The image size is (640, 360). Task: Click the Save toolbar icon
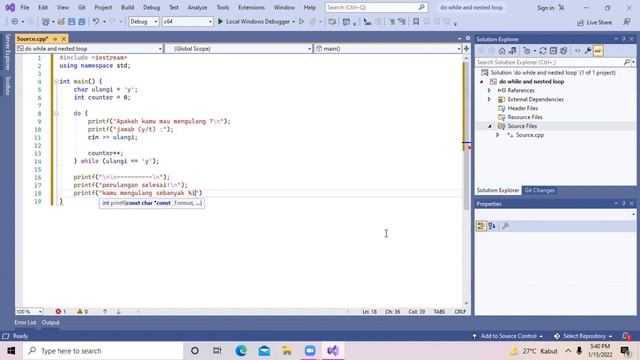[71, 22]
